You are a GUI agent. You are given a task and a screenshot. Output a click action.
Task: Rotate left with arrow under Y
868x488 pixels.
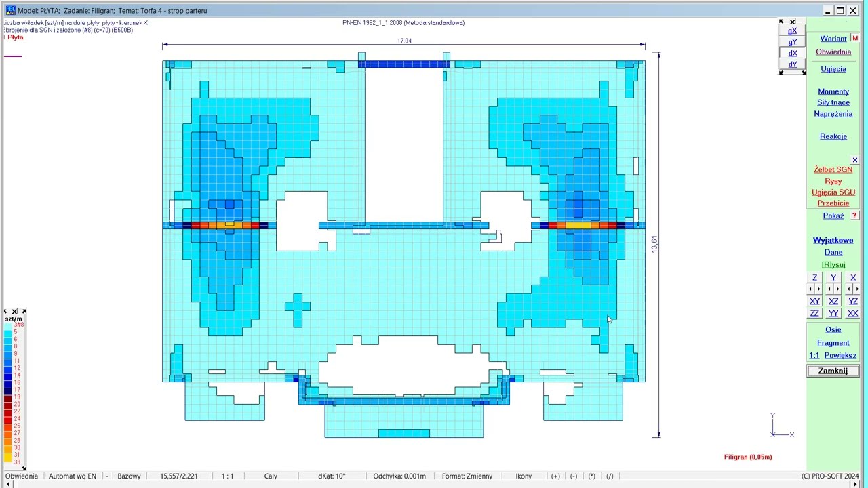[829, 289]
